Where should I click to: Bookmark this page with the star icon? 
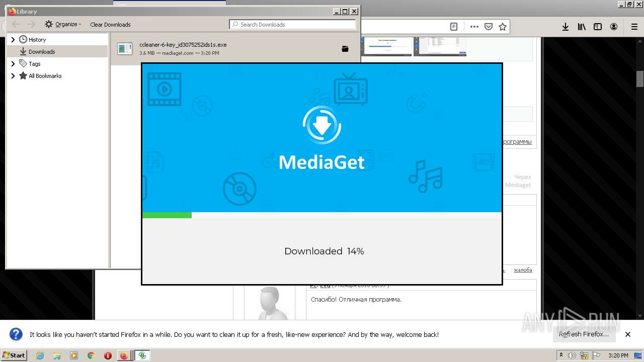coord(502,27)
